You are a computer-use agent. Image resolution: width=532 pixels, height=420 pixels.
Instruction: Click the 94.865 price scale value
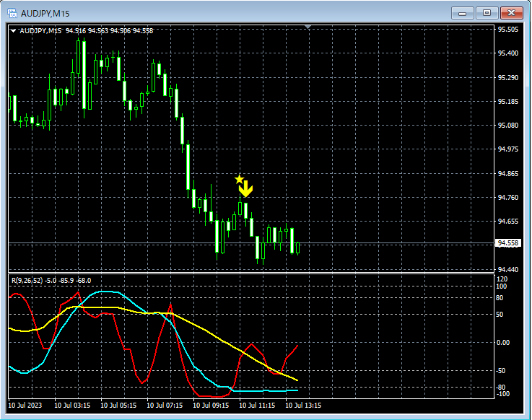click(x=508, y=174)
